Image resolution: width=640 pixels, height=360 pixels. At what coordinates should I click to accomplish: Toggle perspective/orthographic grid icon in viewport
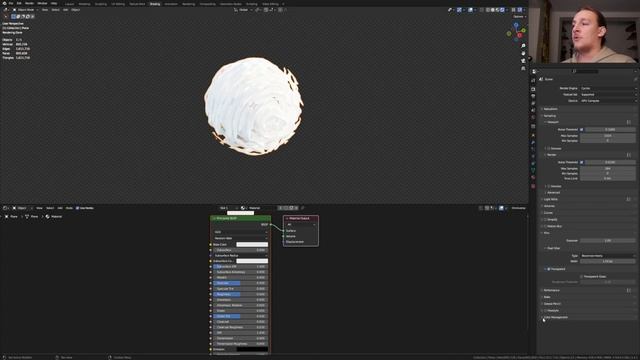click(523, 68)
